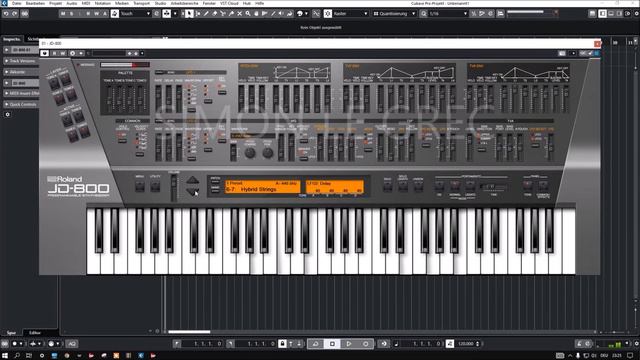Viewport: 640px width, 360px height.
Task: Open the color palette tool menu
Action: pyautogui.click(x=302, y=13)
